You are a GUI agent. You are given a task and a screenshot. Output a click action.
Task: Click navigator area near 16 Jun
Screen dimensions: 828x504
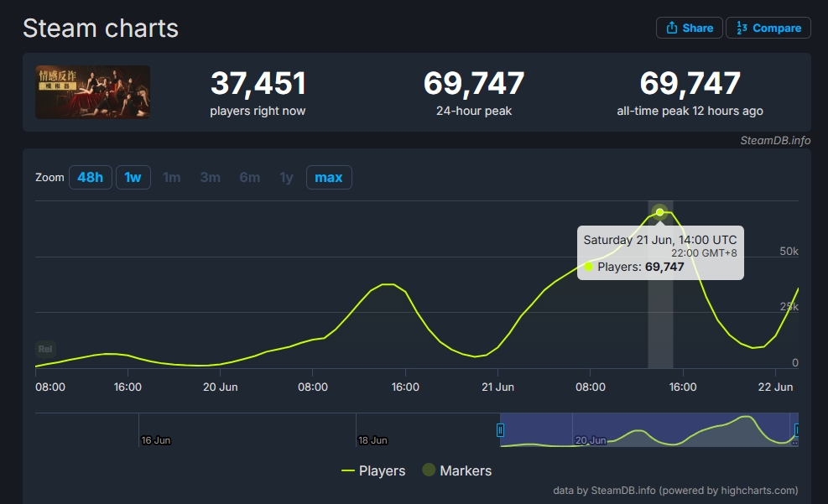[x=156, y=429]
